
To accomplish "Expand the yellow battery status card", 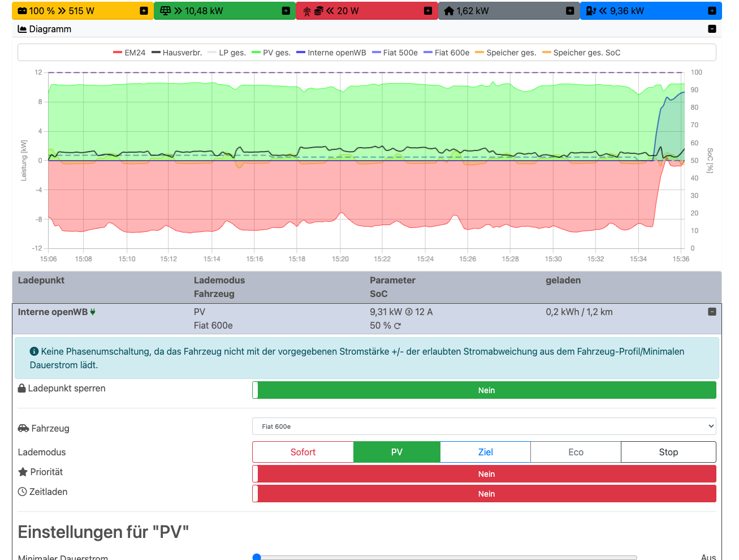I will 144,11.
